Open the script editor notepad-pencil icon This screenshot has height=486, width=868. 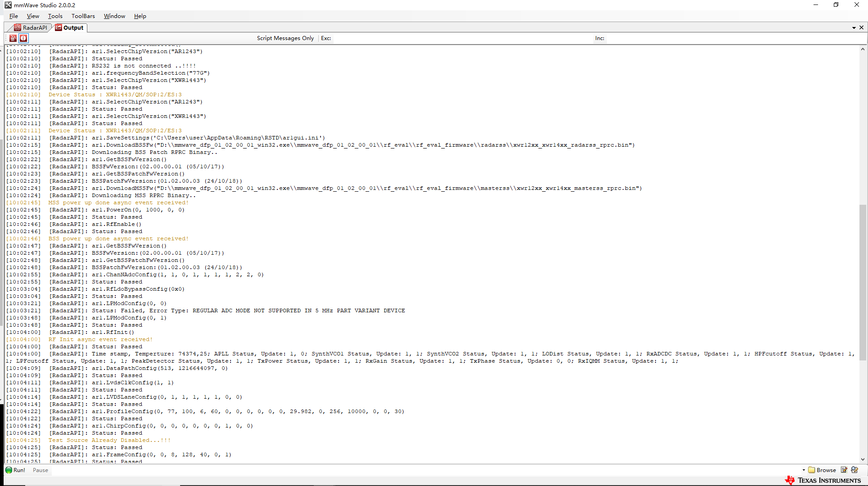coord(844,470)
